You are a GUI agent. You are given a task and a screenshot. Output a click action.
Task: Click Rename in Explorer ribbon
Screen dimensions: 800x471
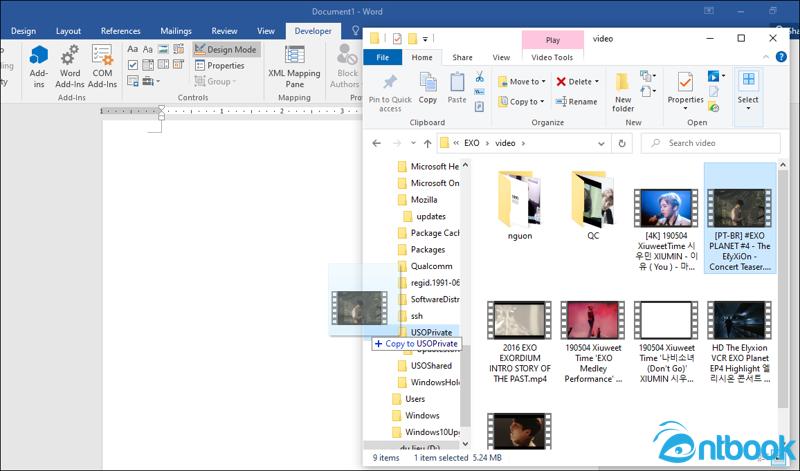point(577,102)
